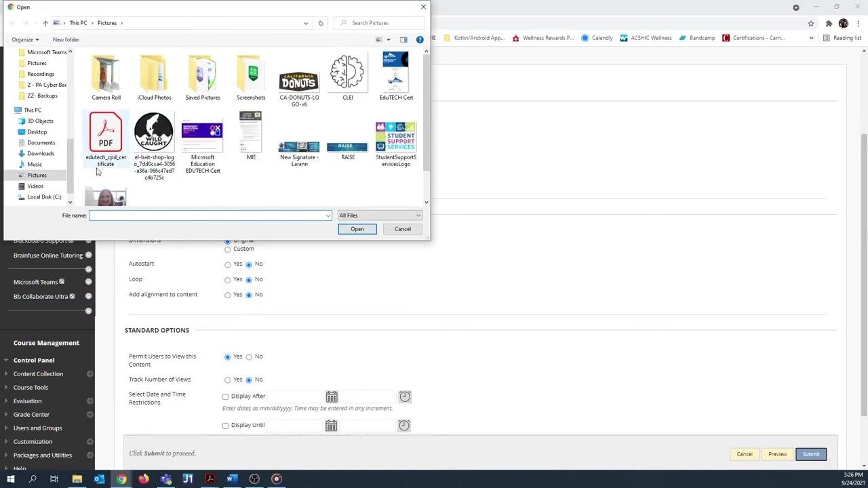Open Microsoft Word from the taskbar

[x=231, y=479]
